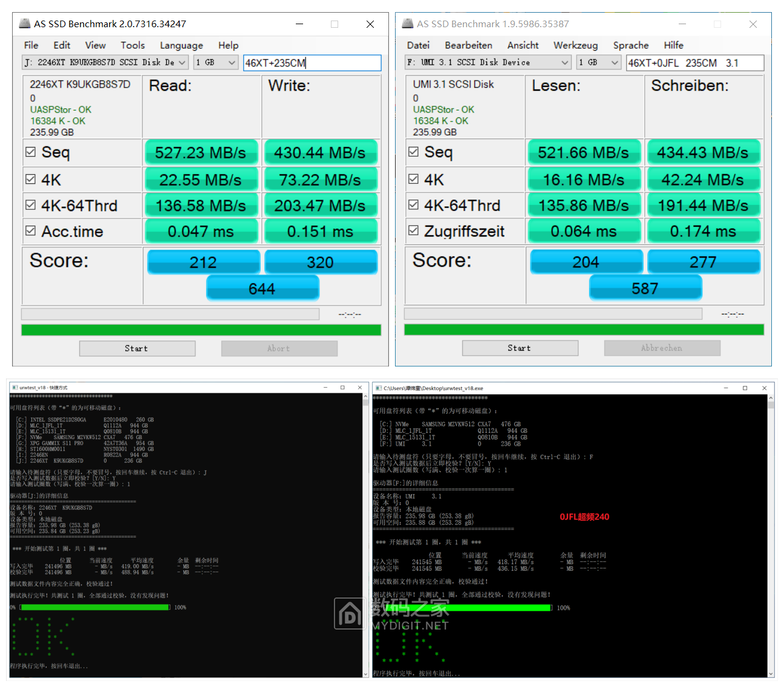Click the 191.44 MB/s 4K-64Thrd Schreiben result
This screenshot has width=784, height=687.
coord(704,206)
